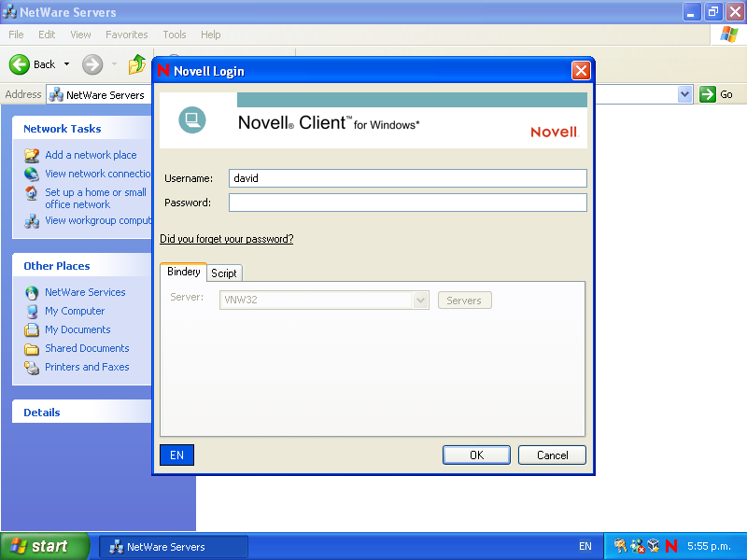Open NetWare Services link
The height and width of the screenshot is (560, 747).
85,292
